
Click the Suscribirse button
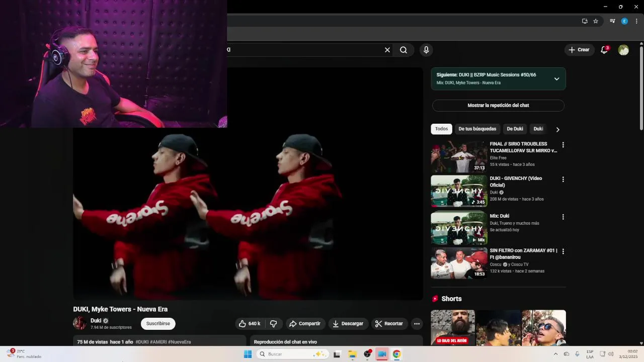[x=158, y=324]
